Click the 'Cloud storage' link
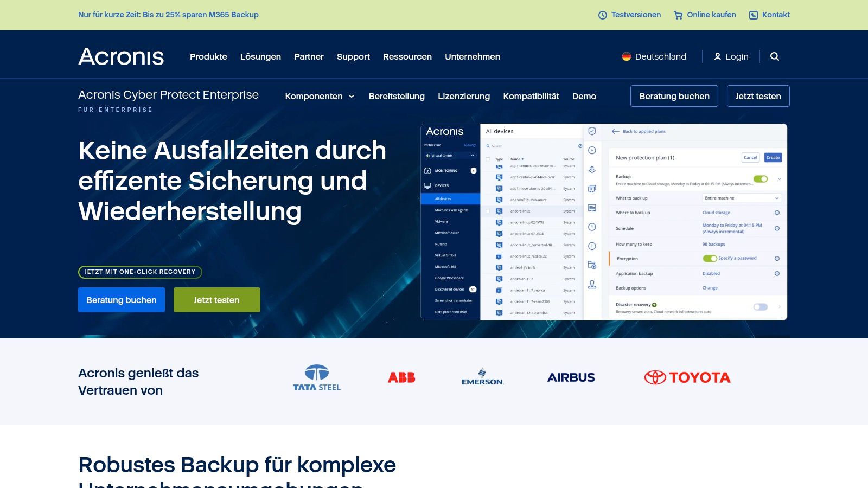Screen dimensions: 868x488 716,213
